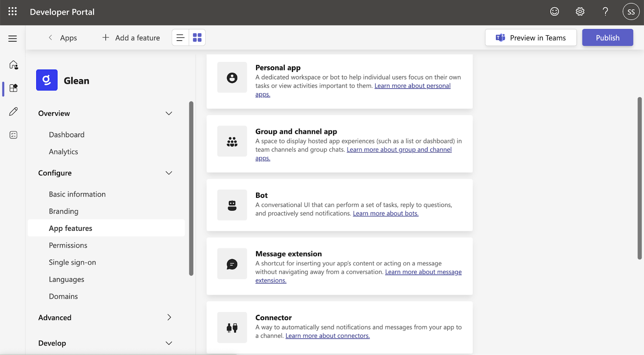
Task: Click the main page vertical scrollbar
Action: [639, 178]
